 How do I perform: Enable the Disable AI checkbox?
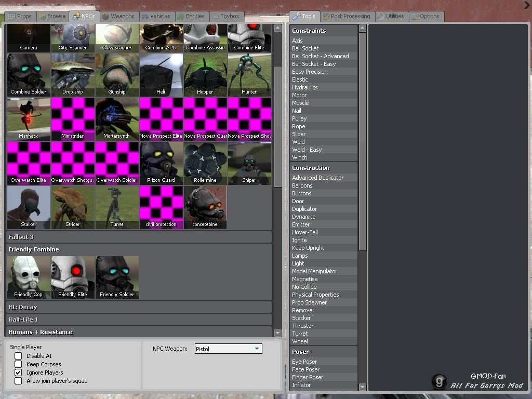pos(18,356)
